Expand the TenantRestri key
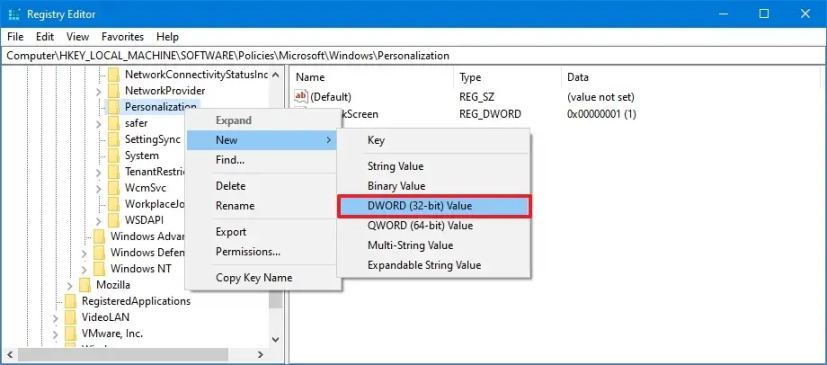Screen dimensions: 827x365 (x=99, y=172)
